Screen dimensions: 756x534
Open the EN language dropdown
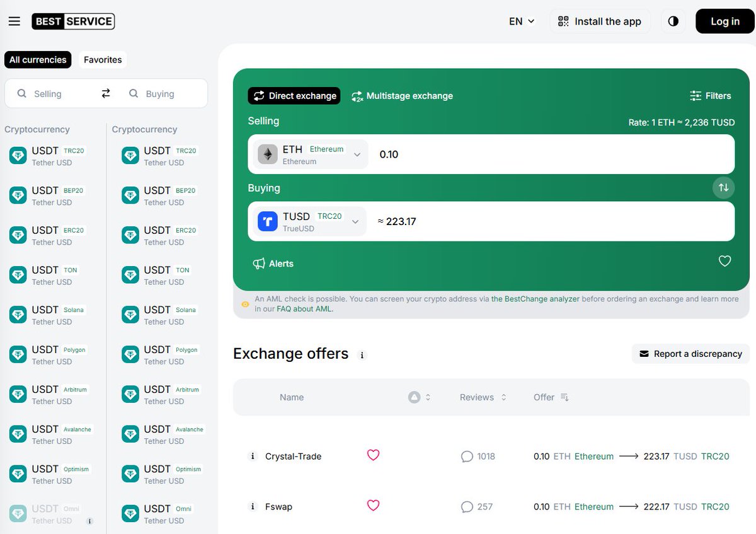click(x=522, y=21)
